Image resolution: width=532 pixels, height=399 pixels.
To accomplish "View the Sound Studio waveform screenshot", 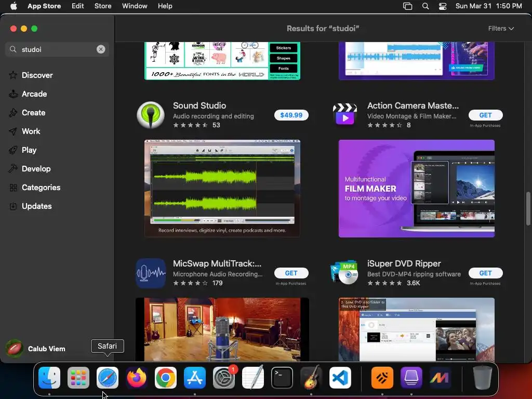I will click(222, 188).
